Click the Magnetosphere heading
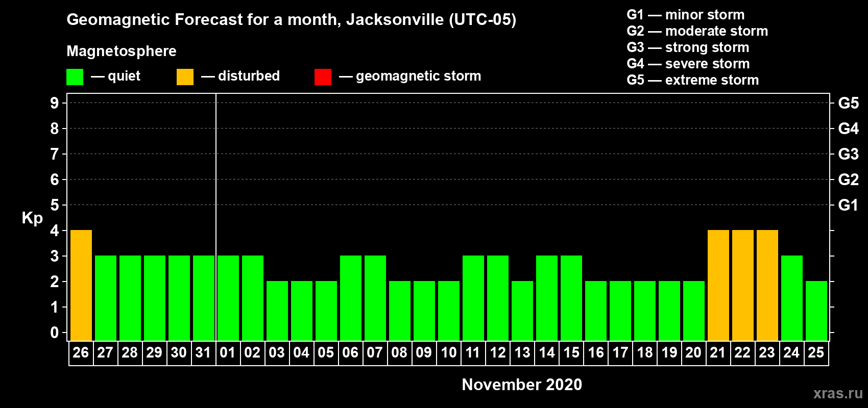Screen dimensions: 868x408 122,51
